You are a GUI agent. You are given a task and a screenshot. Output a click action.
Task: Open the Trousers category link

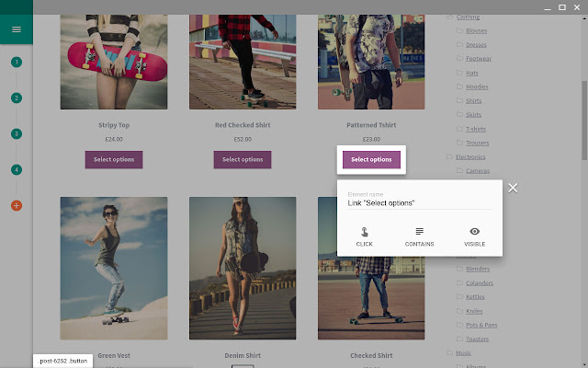(477, 143)
